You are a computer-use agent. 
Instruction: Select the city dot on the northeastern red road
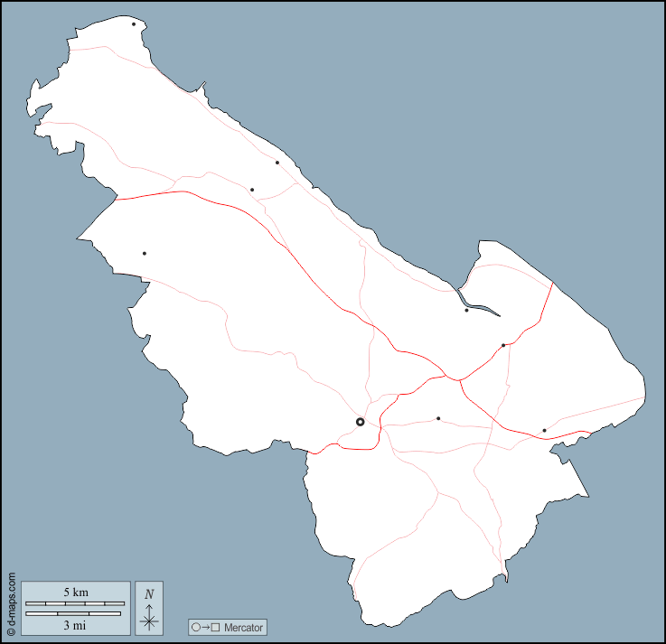[503, 345]
